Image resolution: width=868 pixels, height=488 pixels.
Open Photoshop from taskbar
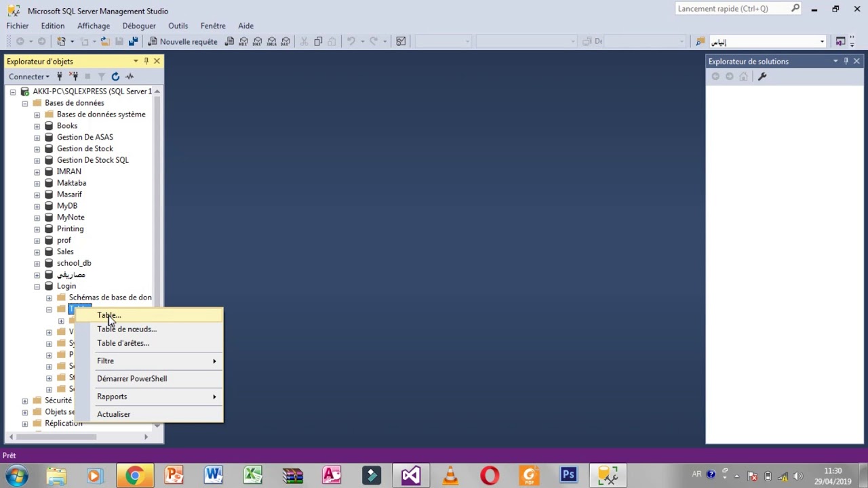[568, 475]
